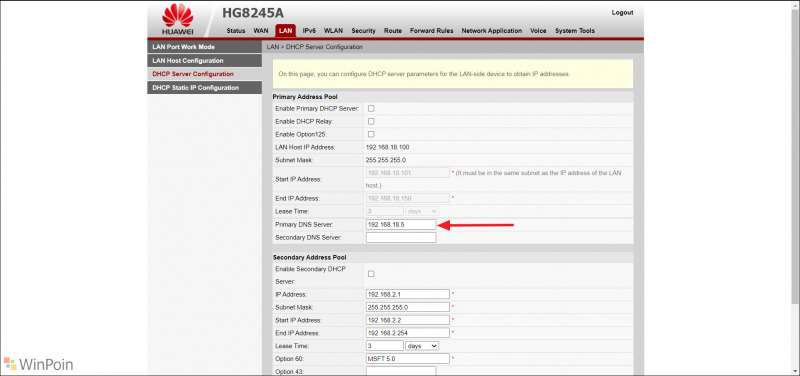The height and width of the screenshot is (376, 800).
Task: Open the WAN tab
Action: tap(261, 31)
